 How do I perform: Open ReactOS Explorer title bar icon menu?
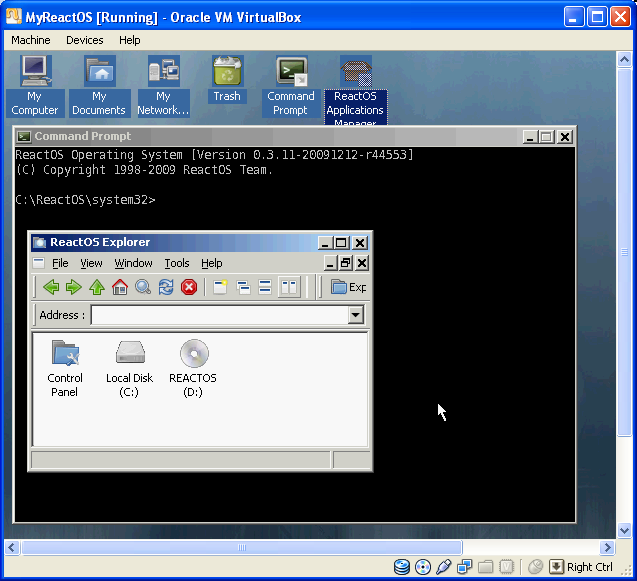click(x=39, y=243)
